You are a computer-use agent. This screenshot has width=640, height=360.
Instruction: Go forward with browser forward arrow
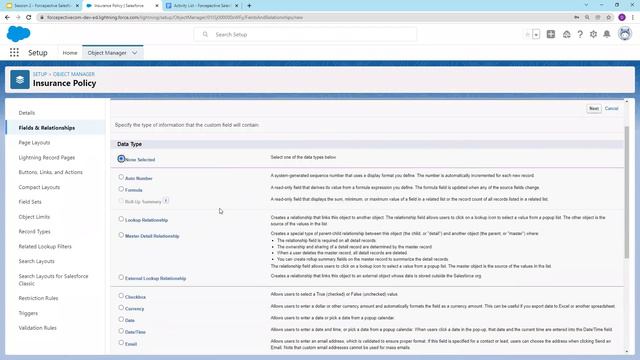click(x=18, y=18)
